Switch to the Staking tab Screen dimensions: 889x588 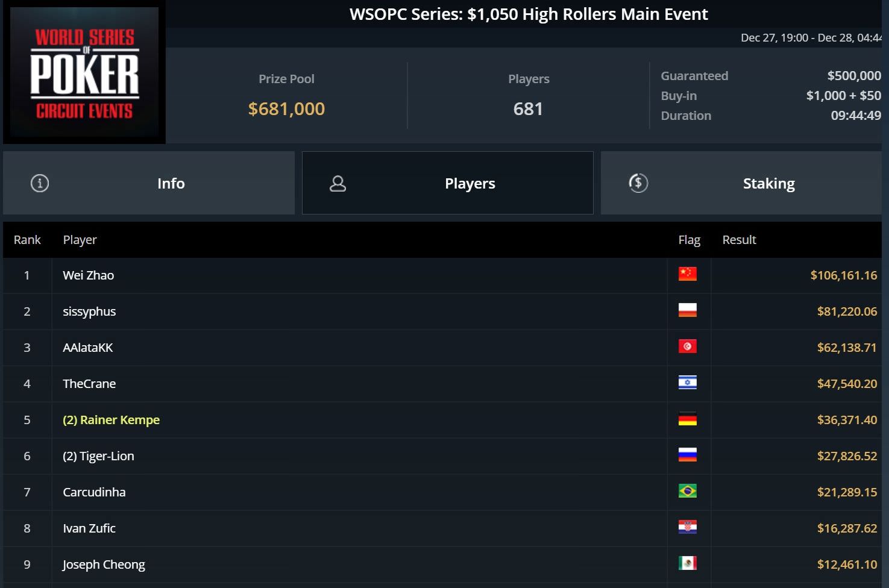pyautogui.click(x=741, y=183)
